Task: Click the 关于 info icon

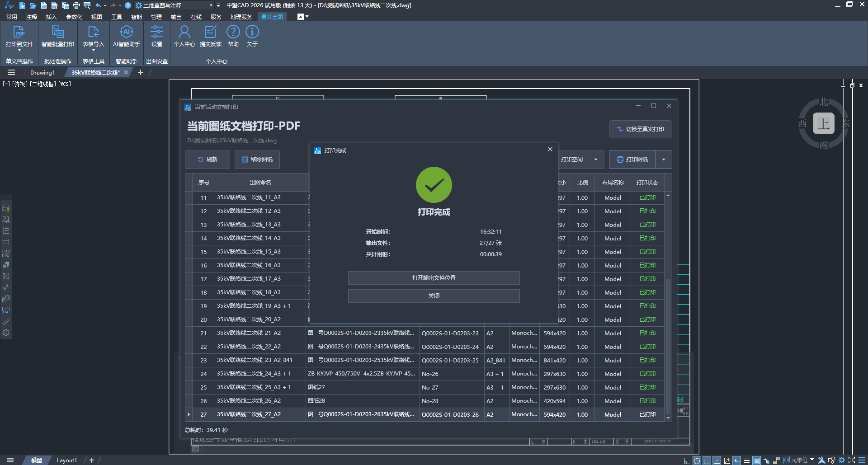Action: pyautogui.click(x=252, y=33)
